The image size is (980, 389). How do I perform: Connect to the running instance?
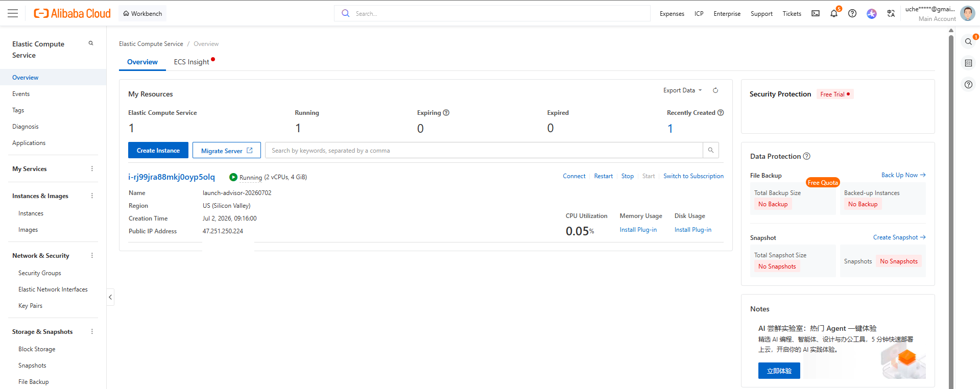pos(574,176)
